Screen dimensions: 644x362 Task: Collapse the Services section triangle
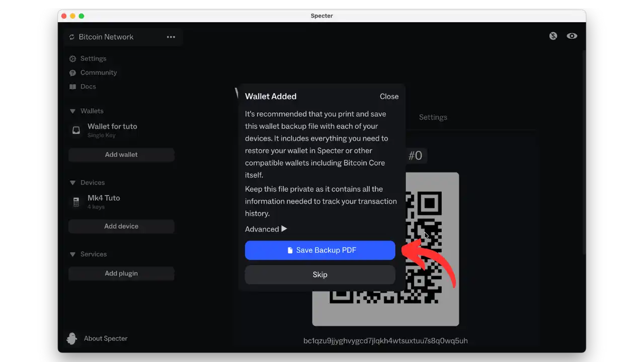coord(72,254)
